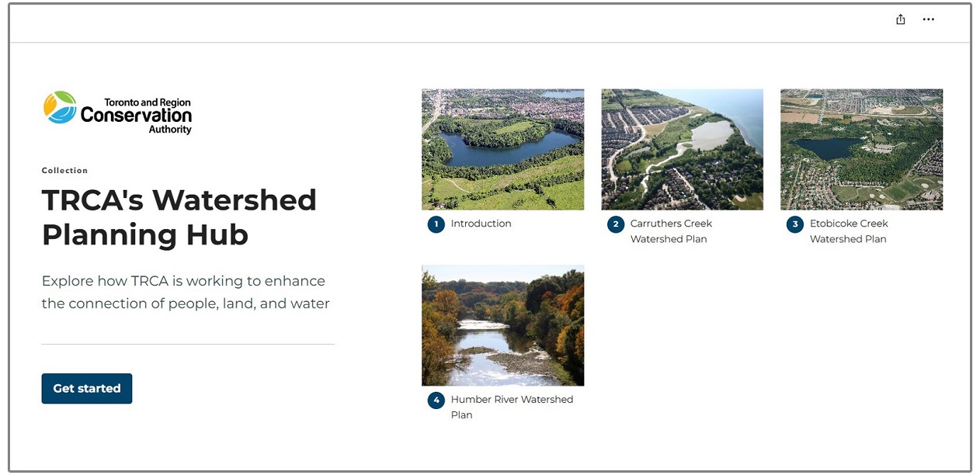Open the Humber River Watershed Plan thumbnail
The width and height of the screenshot is (980, 475).
[502, 325]
